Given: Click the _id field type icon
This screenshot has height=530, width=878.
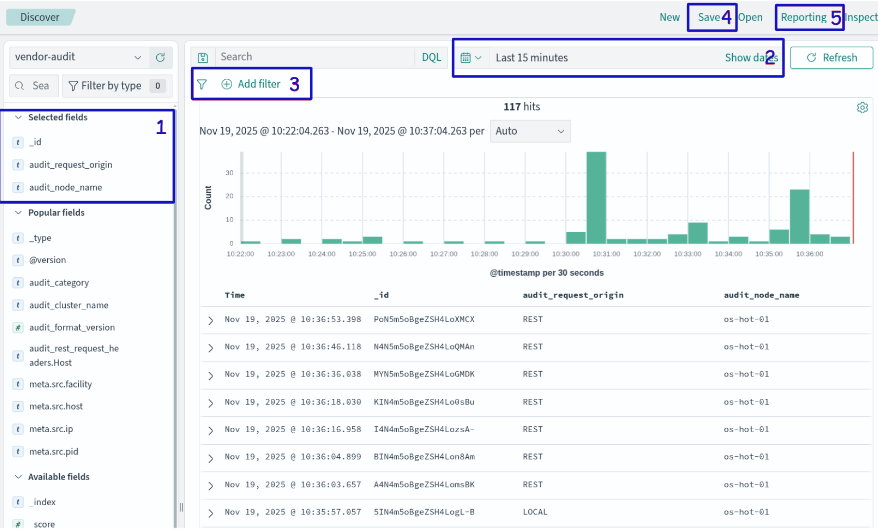Looking at the screenshot, I should pyautogui.click(x=18, y=142).
